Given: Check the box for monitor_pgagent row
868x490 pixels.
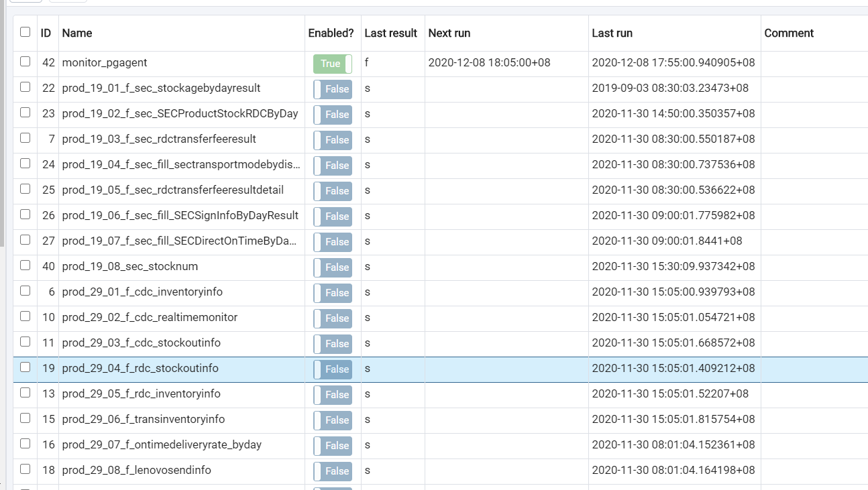Looking at the screenshot, I should (x=25, y=62).
